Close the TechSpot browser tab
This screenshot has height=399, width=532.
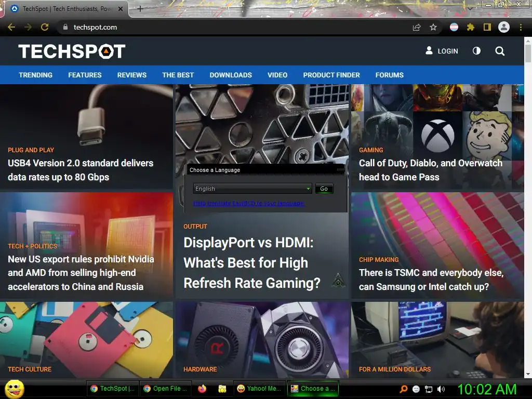point(121,9)
